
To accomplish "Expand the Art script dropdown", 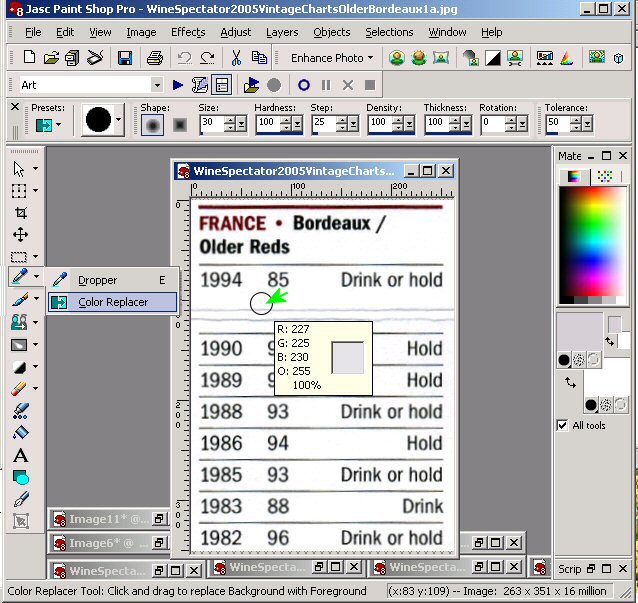I will coord(157,85).
